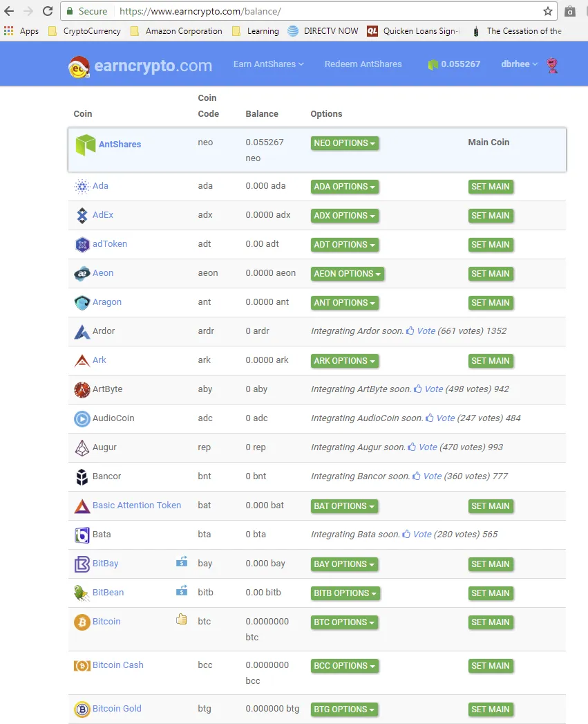Click the Ardor coin icon
This screenshot has height=724, width=588.
82,332
